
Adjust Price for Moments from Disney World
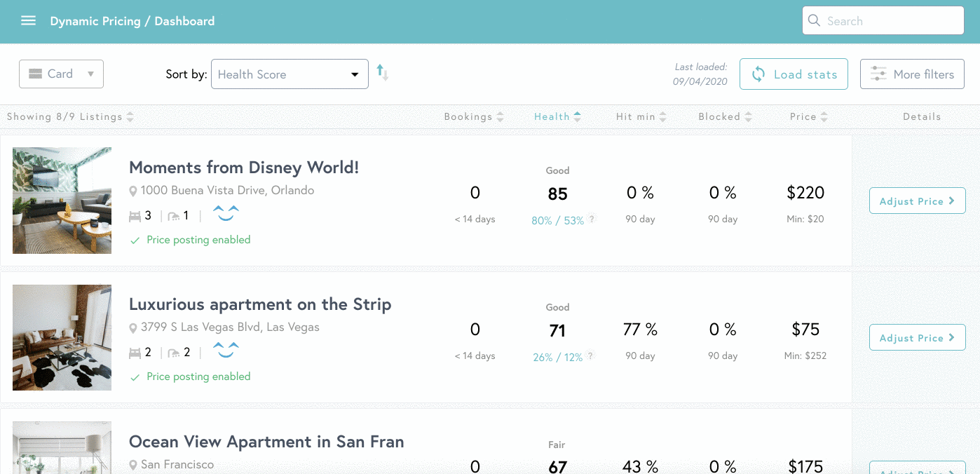pos(916,201)
